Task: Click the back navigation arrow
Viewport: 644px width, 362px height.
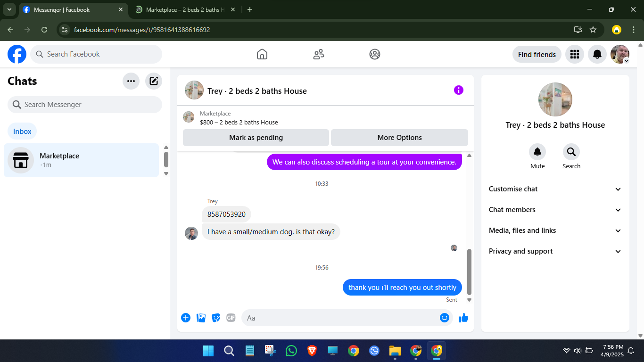Action: [x=10, y=30]
